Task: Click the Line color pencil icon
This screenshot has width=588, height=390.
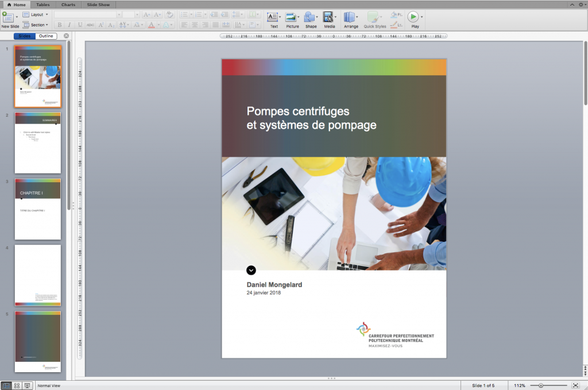Action: coord(394,25)
